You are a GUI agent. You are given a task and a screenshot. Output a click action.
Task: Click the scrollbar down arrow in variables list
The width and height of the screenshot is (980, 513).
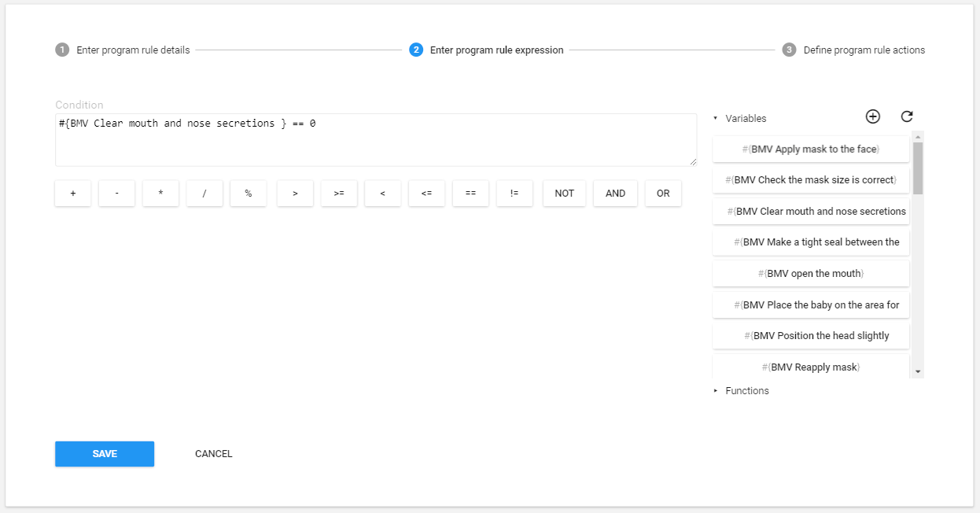point(918,371)
